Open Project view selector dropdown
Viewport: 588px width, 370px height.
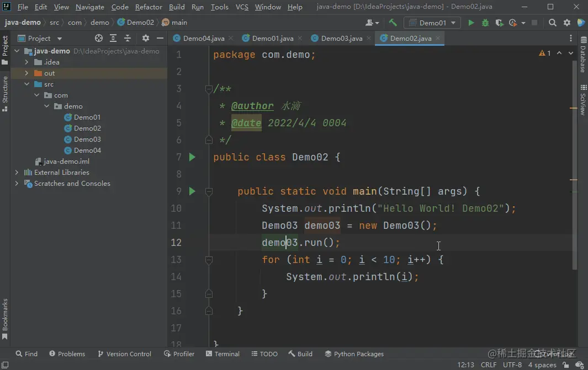tap(40, 38)
